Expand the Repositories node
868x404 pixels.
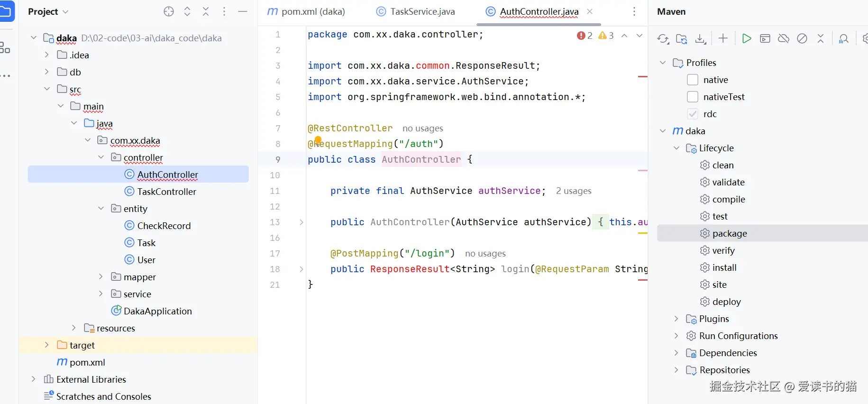(x=676, y=370)
